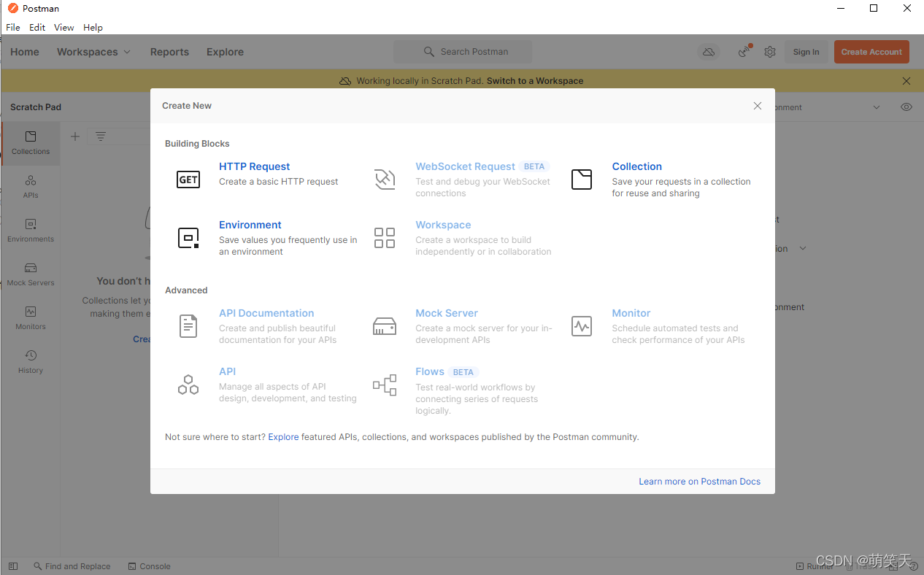
Task: Click the Search Postman field
Action: coord(463,52)
